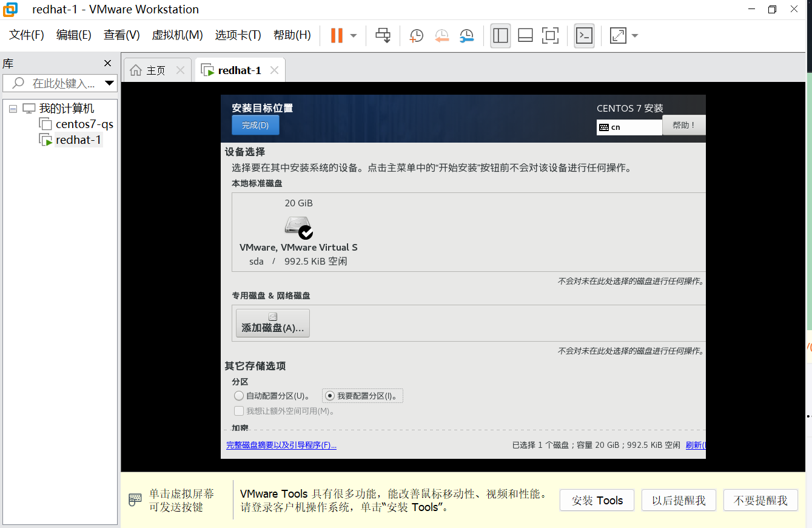The height and width of the screenshot is (528, 812).
Task: Open the 虚拟机(M) menu
Action: tap(177, 35)
